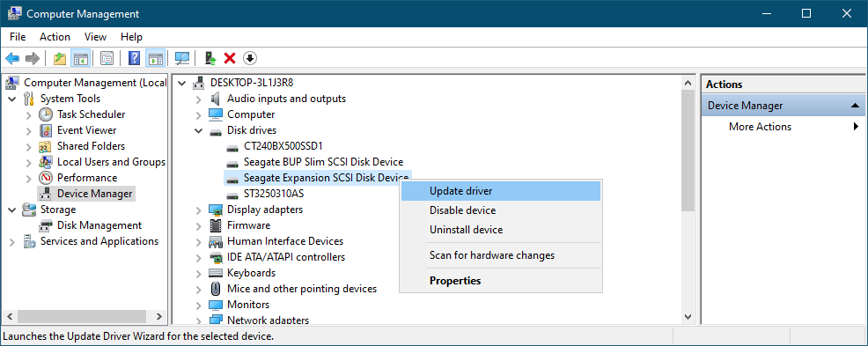Click Scan for hardware changes toolbar icon
The width and height of the screenshot is (868, 346).
point(182,58)
